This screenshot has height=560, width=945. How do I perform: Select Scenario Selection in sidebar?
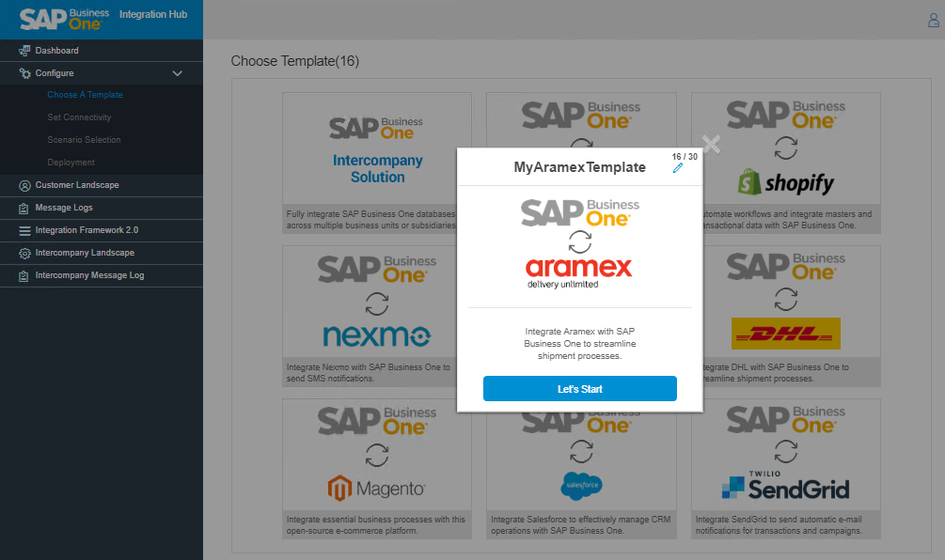[x=84, y=140]
